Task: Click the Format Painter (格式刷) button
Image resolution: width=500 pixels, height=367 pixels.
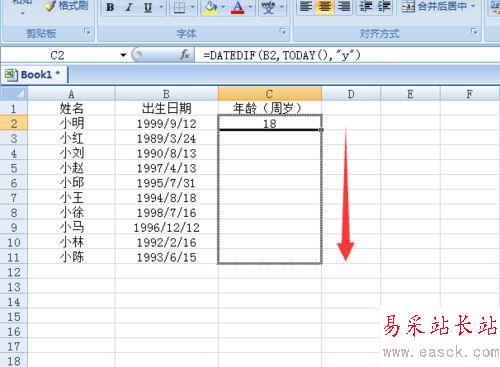Action: tap(66, 6)
